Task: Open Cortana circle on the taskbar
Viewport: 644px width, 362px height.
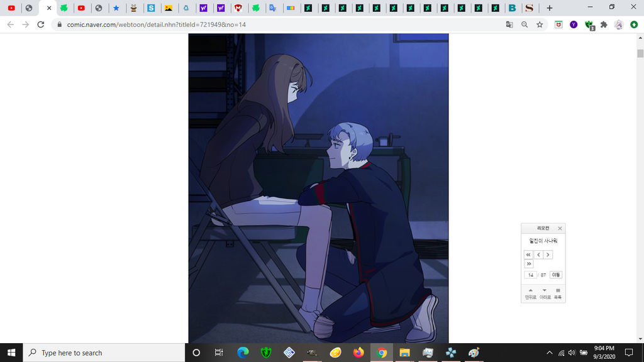Action: pos(196,353)
